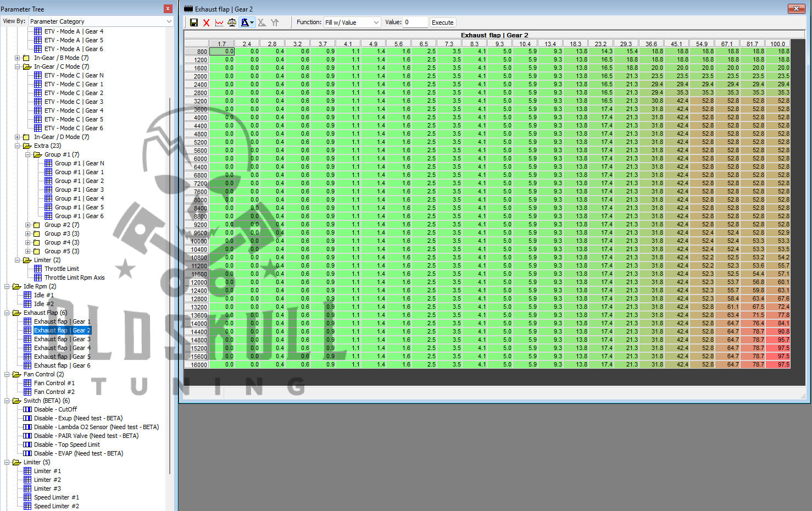Click the balance scales compare icon
This screenshot has width=812, height=511.
point(232,23)
